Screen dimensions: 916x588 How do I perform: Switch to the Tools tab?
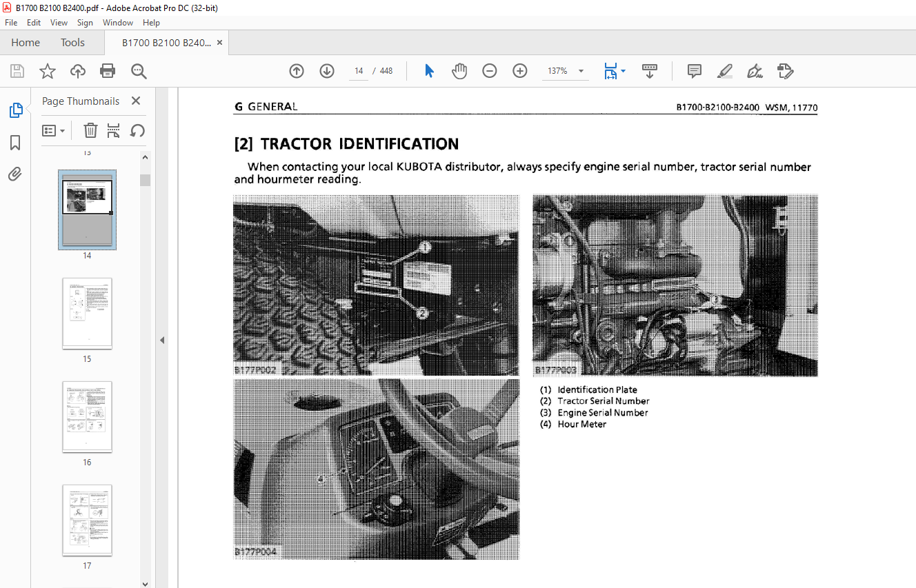[x=72, y=43]
